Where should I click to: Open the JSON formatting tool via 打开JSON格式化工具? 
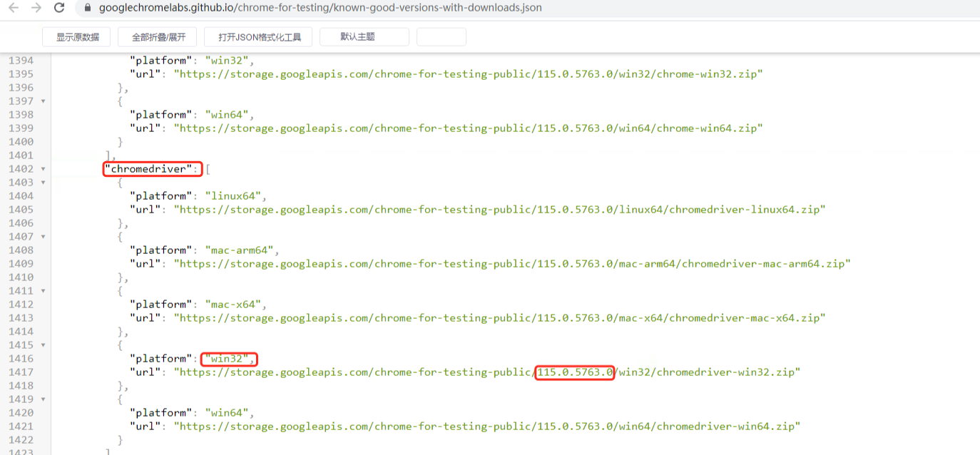click(258, 36)
